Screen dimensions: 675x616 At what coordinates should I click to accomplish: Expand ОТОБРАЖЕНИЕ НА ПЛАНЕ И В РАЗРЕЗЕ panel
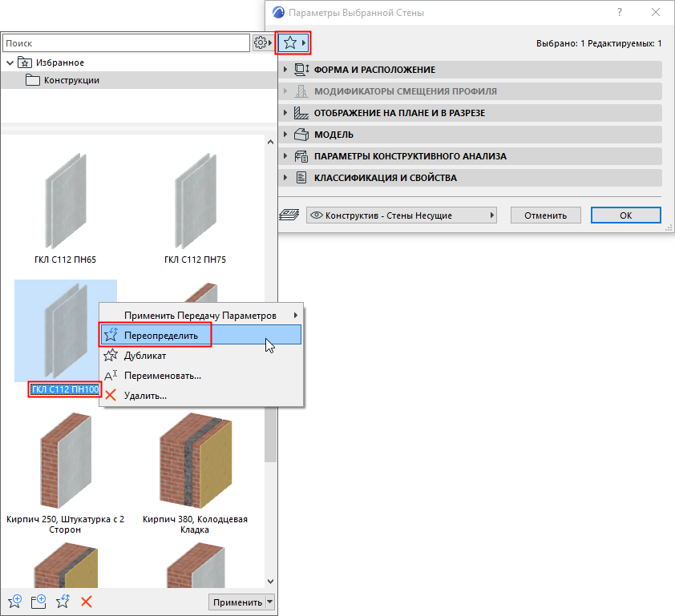pos(288,113)
